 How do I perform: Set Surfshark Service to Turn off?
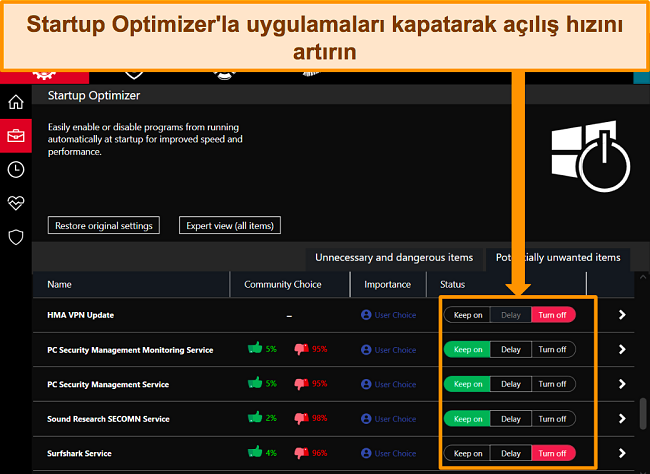point(553,453)
